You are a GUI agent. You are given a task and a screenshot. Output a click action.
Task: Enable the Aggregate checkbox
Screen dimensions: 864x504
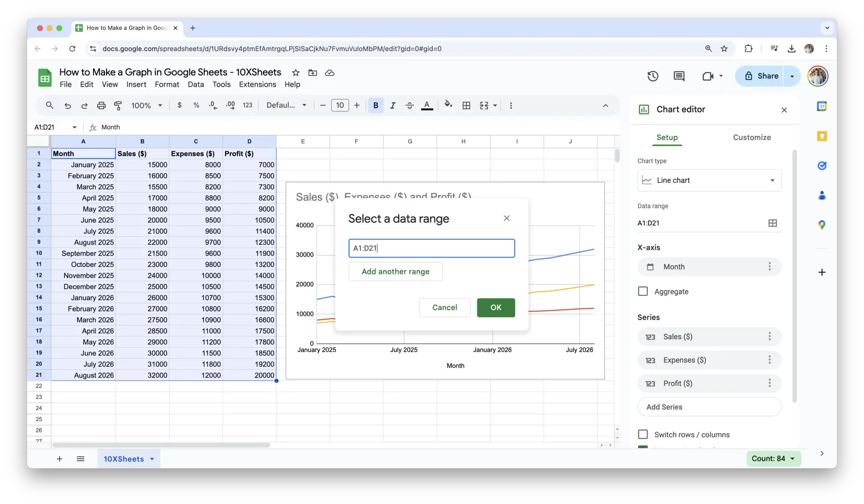643,291
